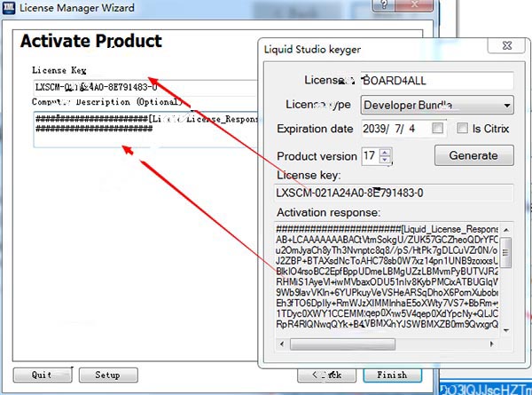Click Activation response scroll down arrow
Screen dimensions: 532x395
click(x=506, y=330)
